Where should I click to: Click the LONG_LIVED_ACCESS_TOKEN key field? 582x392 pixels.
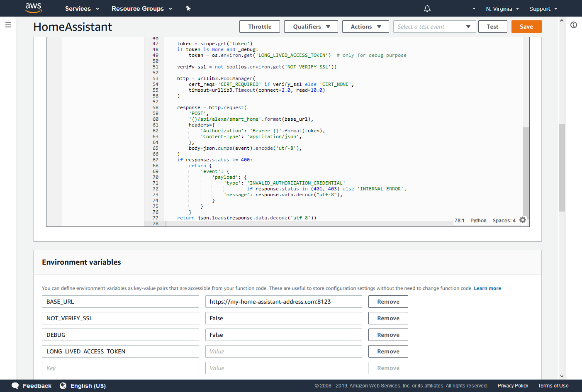120,351
